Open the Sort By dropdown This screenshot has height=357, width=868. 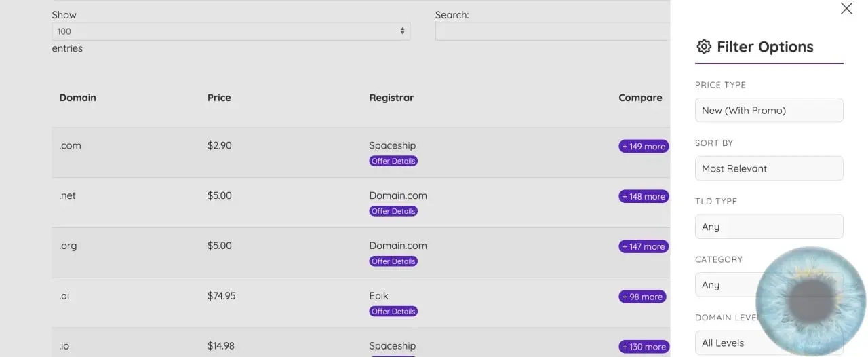(x=769, y=168)
